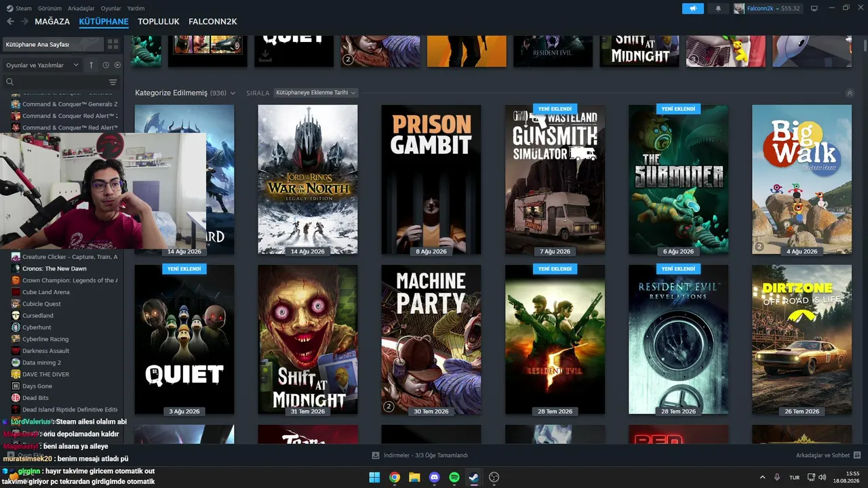Switch to the KÜTÜPHANE tab
868x488 pixels.
104,22
